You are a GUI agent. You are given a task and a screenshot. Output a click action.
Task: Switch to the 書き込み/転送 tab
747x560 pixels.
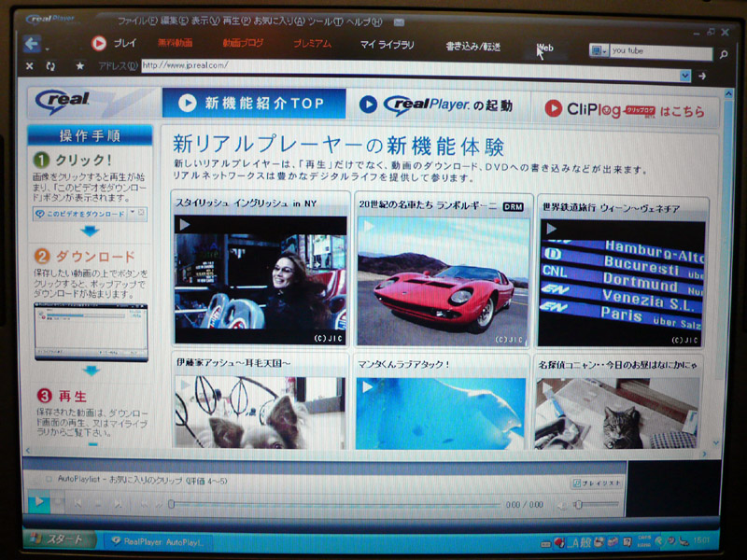[x=472, y=46]
